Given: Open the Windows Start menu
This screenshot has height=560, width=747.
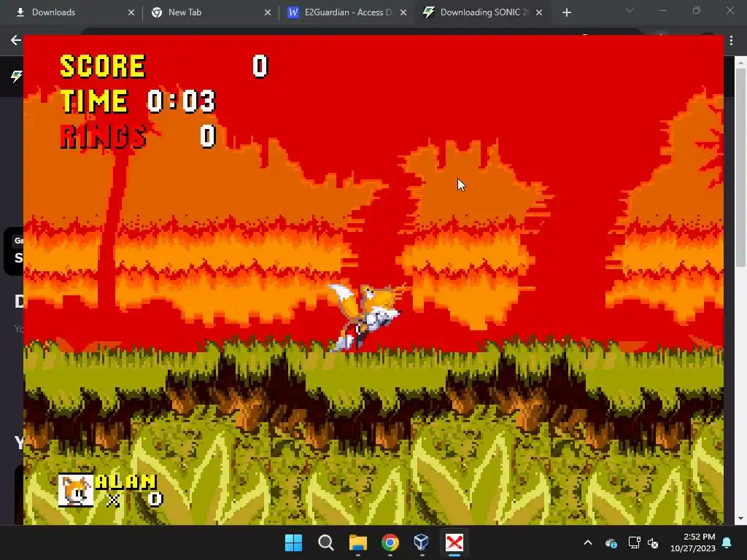Looking at the screenshot, I should 293,542.
